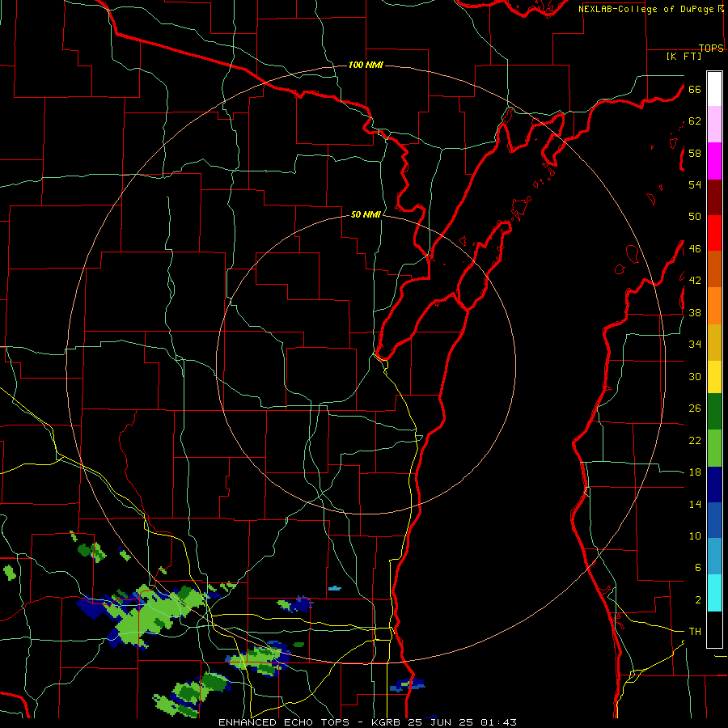The image size is (728, 728).
Task: Click the 26 value on the legend
Action: coord(695,408)
